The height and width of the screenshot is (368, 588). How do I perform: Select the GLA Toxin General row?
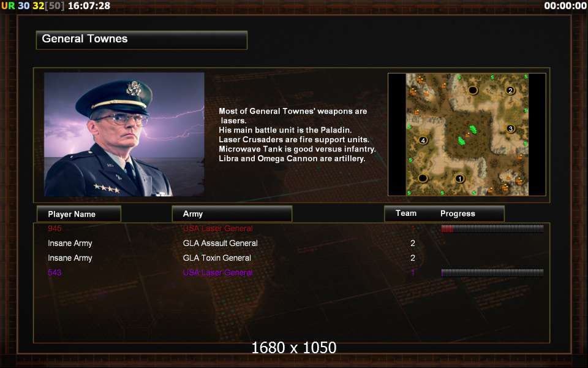point(292,258)
